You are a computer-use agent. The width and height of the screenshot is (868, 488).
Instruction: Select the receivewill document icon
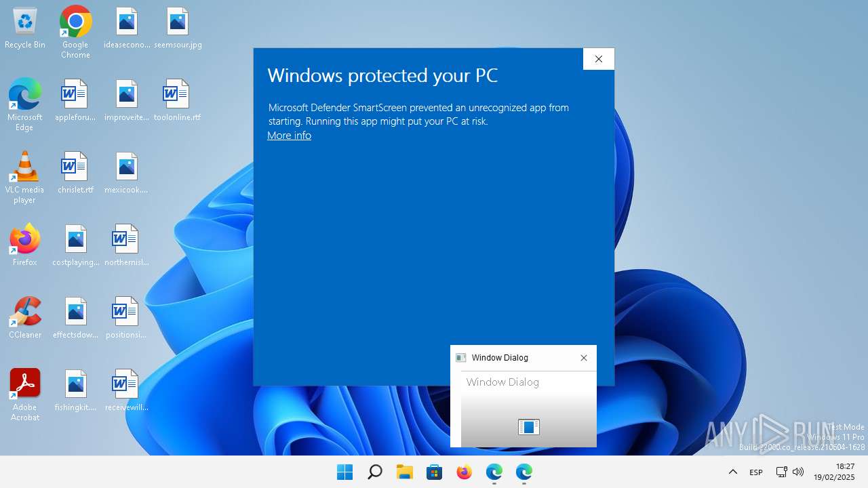(127, 391)
